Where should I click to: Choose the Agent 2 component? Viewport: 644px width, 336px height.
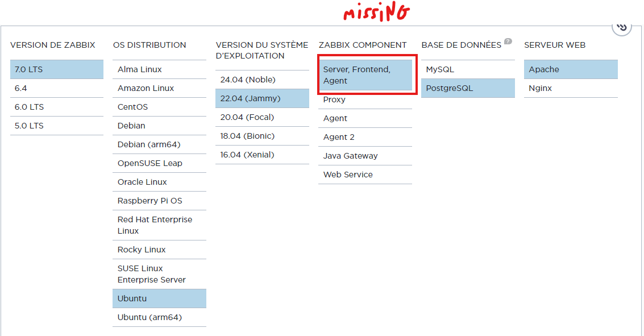[365, 137]
